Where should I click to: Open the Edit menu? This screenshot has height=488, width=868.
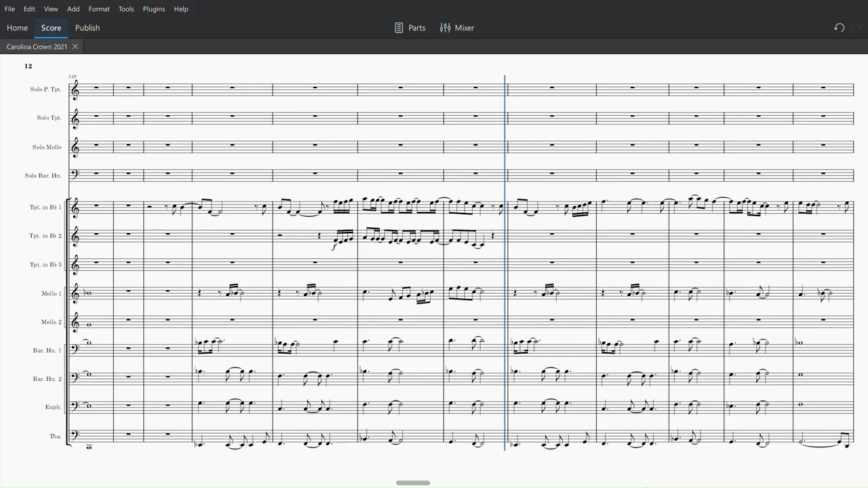(x=29, y=9)
